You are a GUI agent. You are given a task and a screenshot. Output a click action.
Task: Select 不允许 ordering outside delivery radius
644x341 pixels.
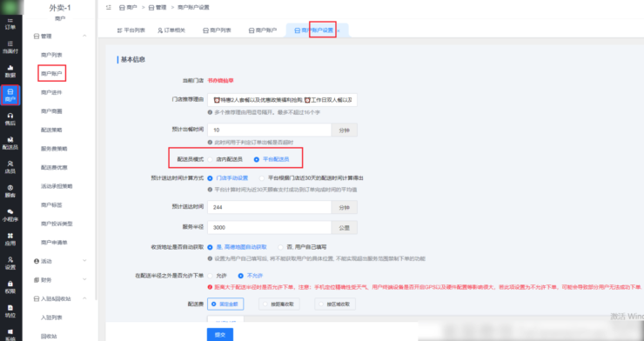[x=241, y=276]
